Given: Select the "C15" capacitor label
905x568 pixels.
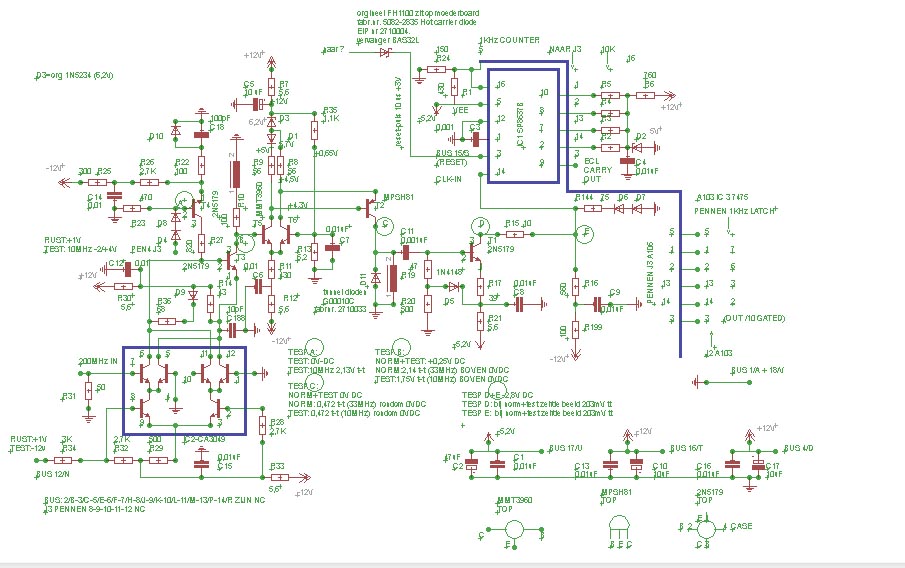Looking at the screenshot, I should point(225,466).
